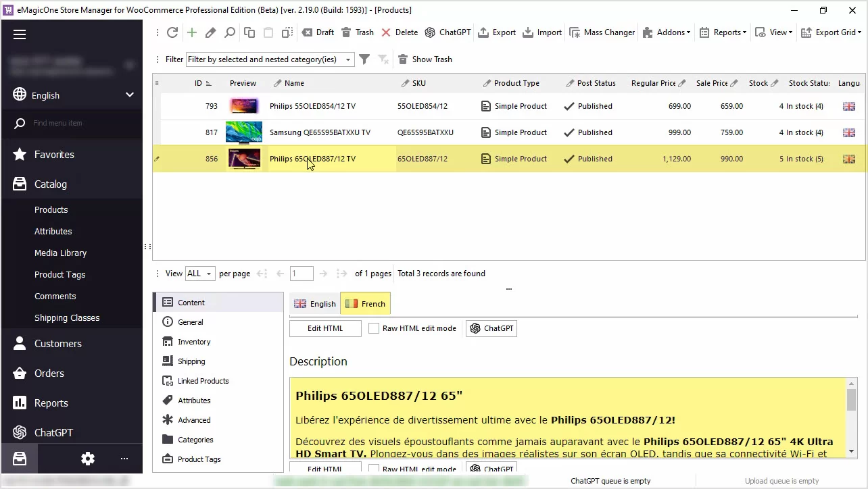Image resolution: width=868 pixels, height=489 pixels.
Task: Click the pencil Edit Product toolbar icon
Action: pyautogui.click(x=211, y=32)
